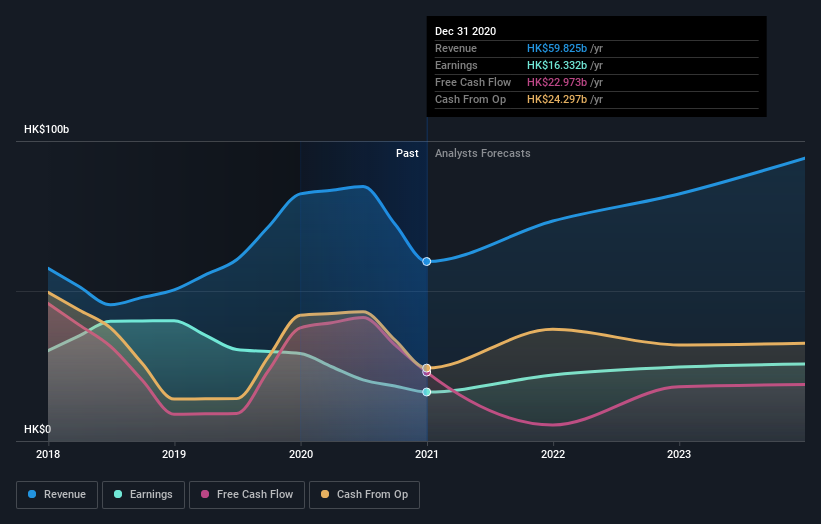Click the 2023 x-axis label
Image resolution: width=821 pixels, height=524 pixels.
click(679, 454)
